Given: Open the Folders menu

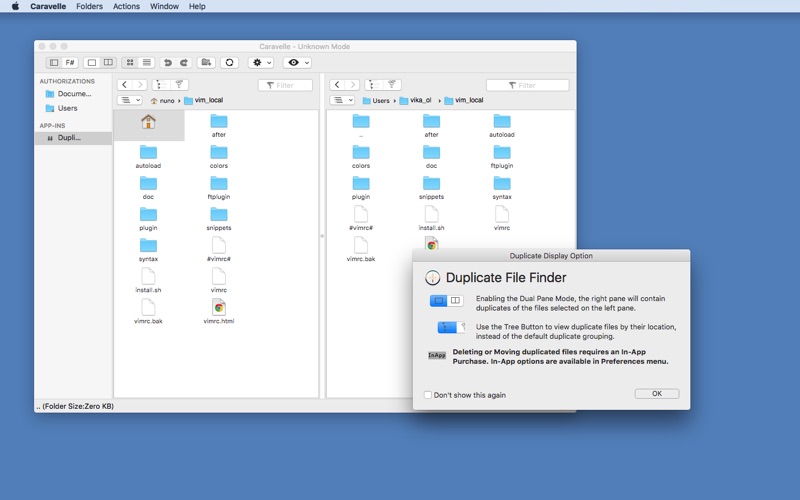Looking at the screenshot, I should pos(89,6).
